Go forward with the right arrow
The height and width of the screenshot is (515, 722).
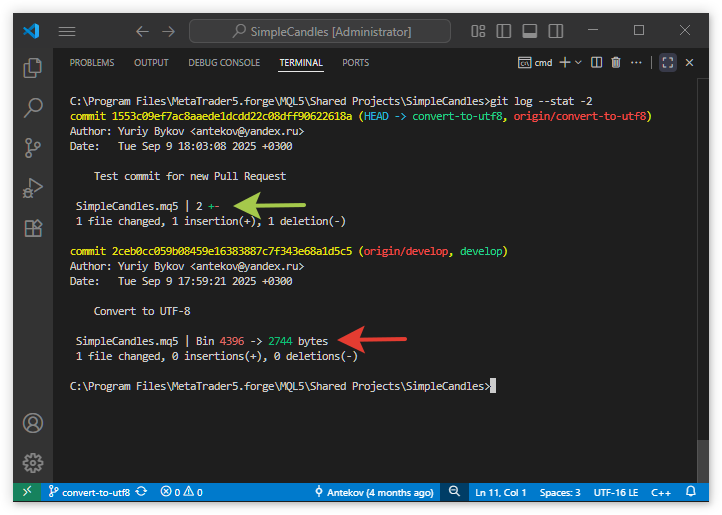pos(169,31)
